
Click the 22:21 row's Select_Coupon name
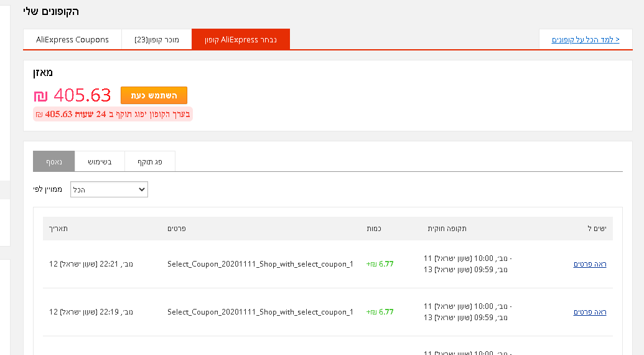(x=260, y=264)
